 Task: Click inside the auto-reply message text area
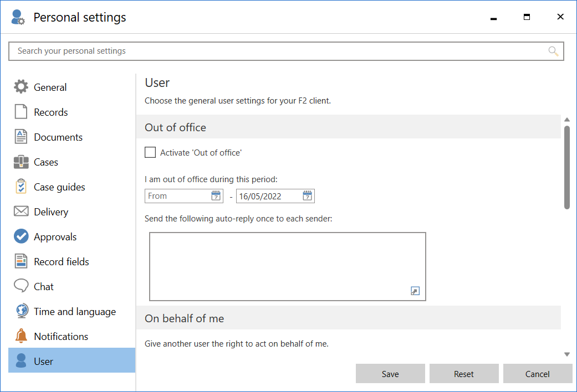pos(288,267)
